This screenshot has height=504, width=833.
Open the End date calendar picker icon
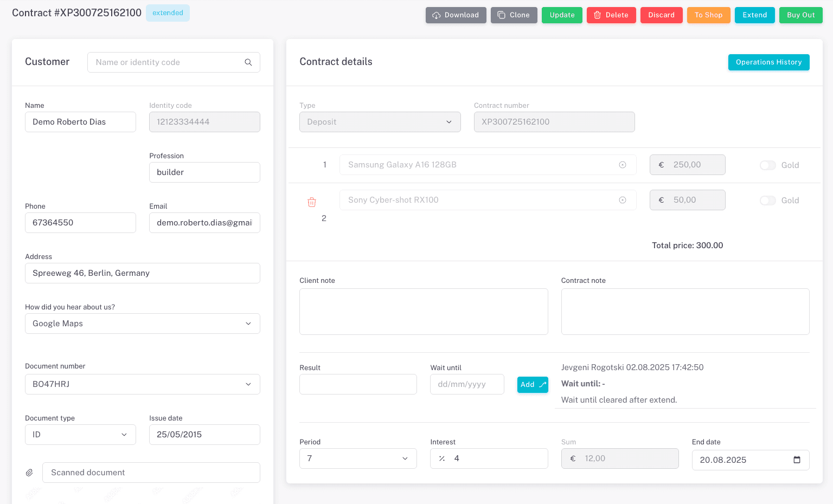(x=797, y=460)
